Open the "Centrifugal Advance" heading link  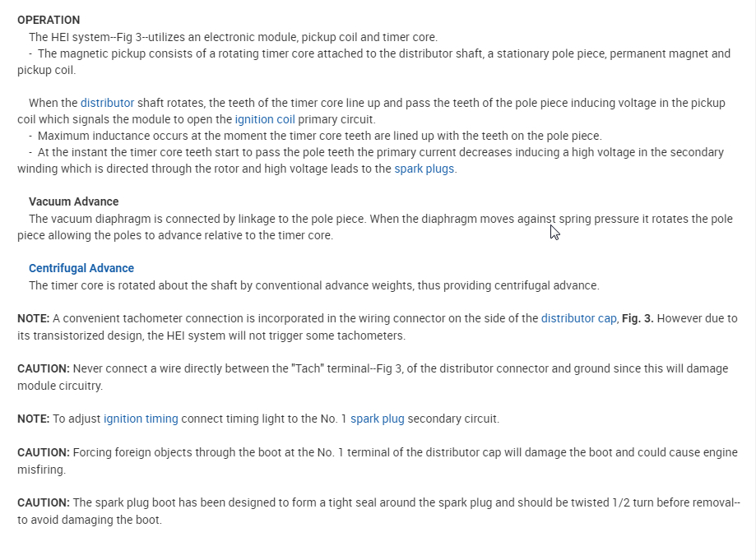click(x=81, y=268)
